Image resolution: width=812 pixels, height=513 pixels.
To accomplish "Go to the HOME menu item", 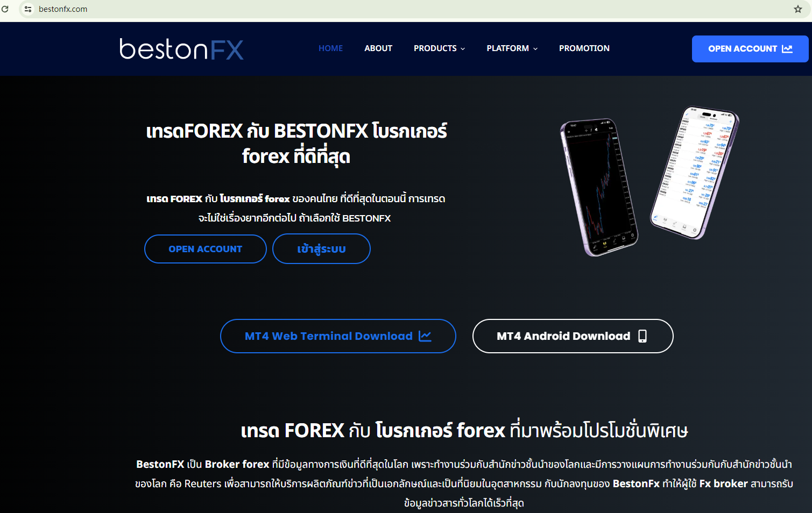I will tap(330, 48).
